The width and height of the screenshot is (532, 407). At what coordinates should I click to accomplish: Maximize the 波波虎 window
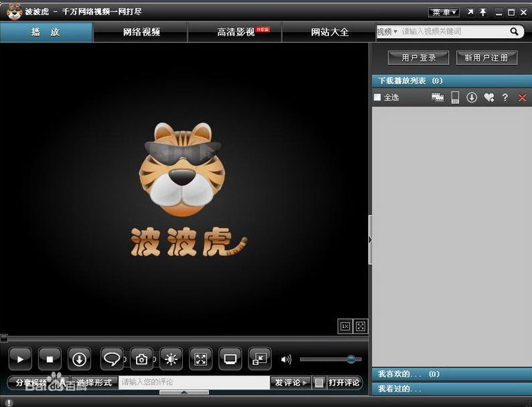click(x=511, y=13)
